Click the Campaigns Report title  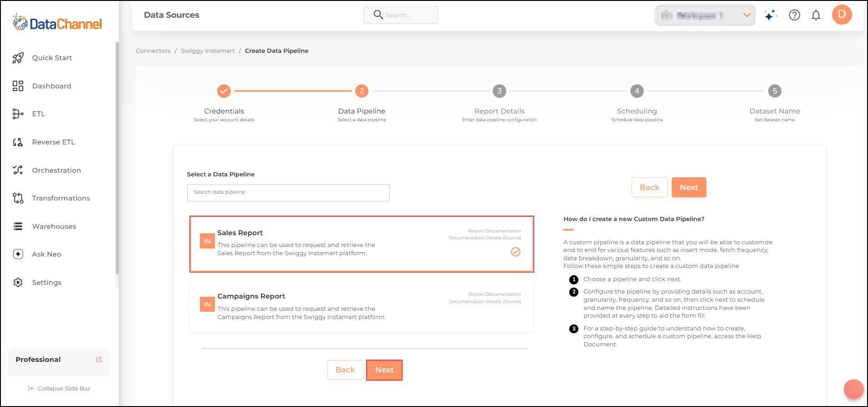click(251, 296)
